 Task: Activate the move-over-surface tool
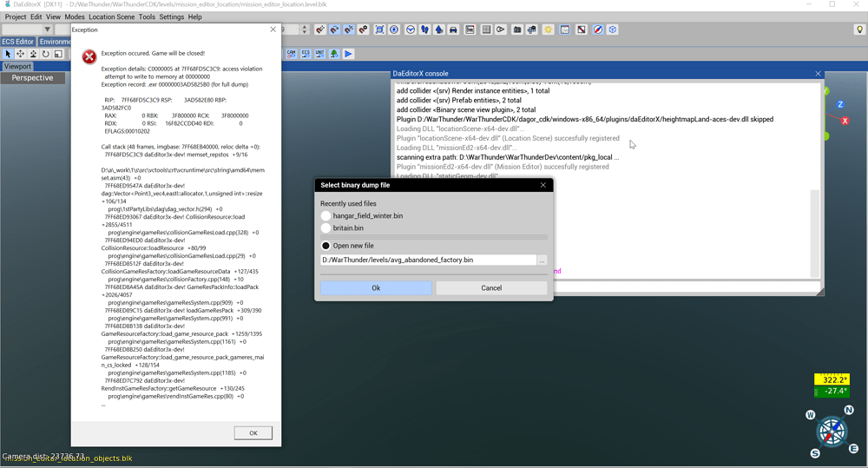[x=33, y=54]
